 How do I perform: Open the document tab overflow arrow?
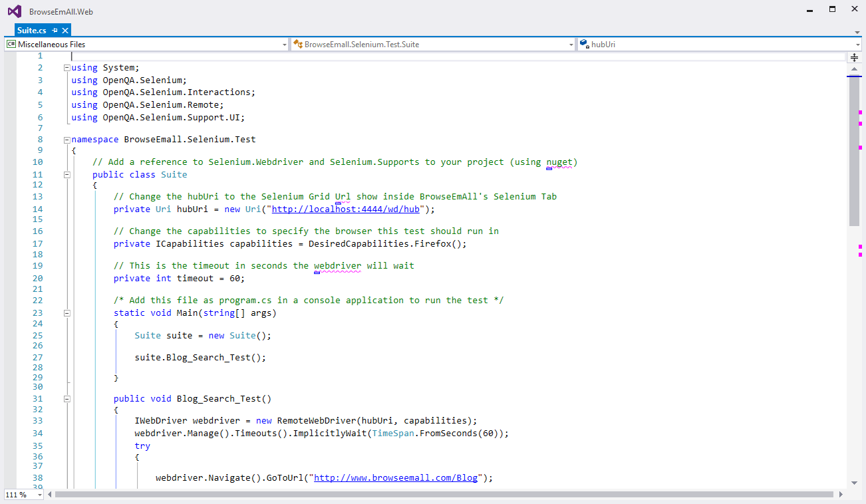click(x=857, y=32)
